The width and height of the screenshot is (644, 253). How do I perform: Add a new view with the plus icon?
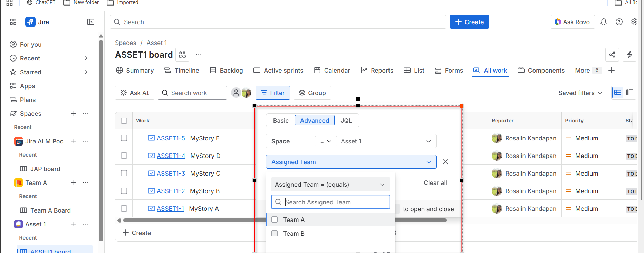tap(612, 70)
